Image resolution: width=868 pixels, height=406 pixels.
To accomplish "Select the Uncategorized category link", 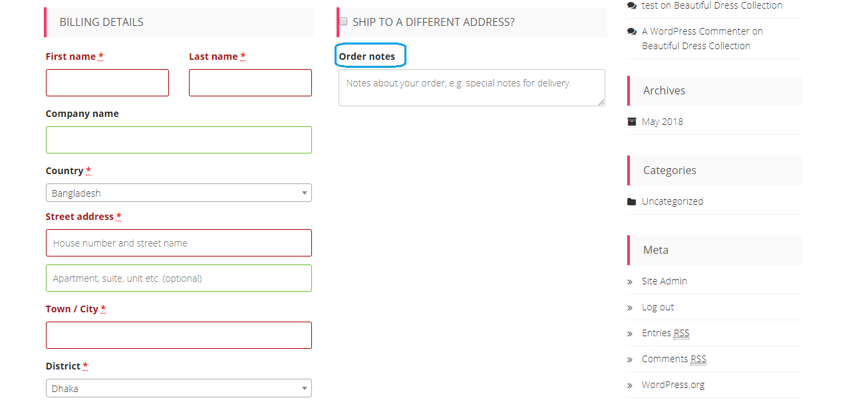I will pyautogui.click(x=671, y=201).
